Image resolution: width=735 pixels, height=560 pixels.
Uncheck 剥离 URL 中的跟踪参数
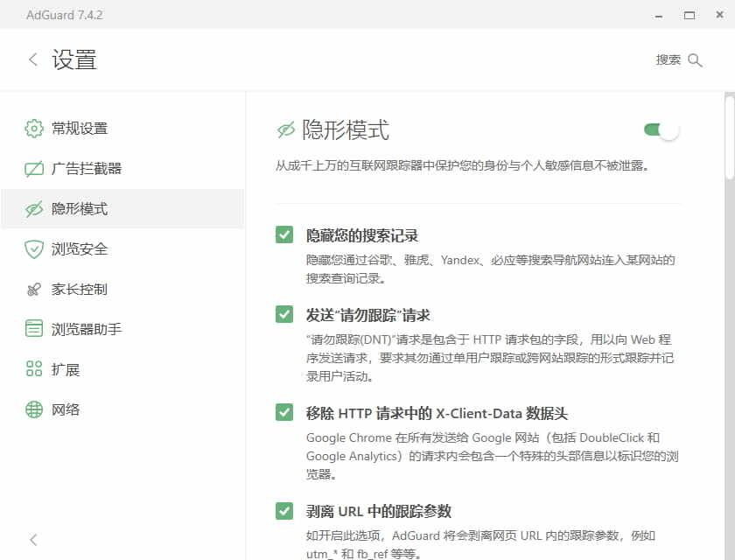click(284, 511)
